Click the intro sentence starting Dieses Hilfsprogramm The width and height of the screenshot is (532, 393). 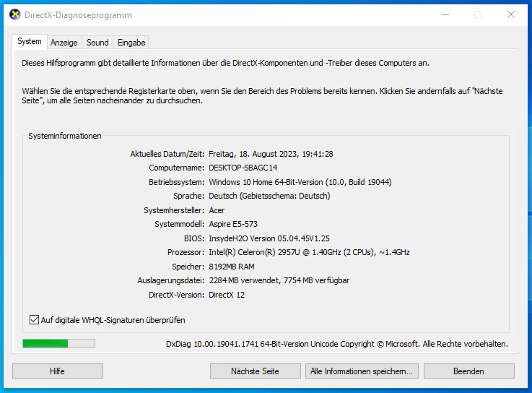coord(226,63)
